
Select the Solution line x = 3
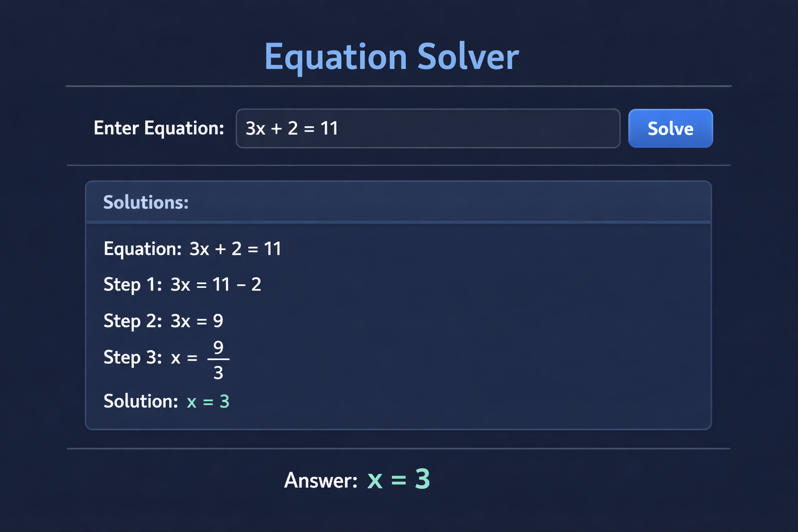tap(166, 401)
